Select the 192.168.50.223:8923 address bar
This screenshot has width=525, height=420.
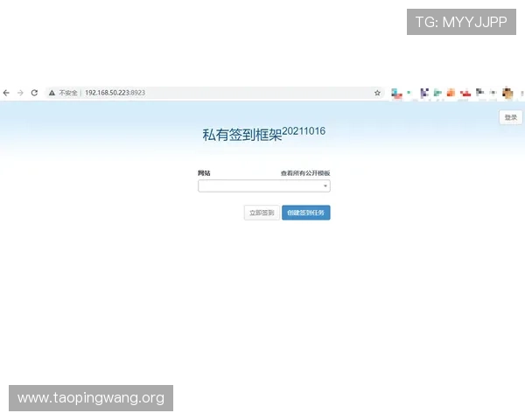click(x=214, y=93)
